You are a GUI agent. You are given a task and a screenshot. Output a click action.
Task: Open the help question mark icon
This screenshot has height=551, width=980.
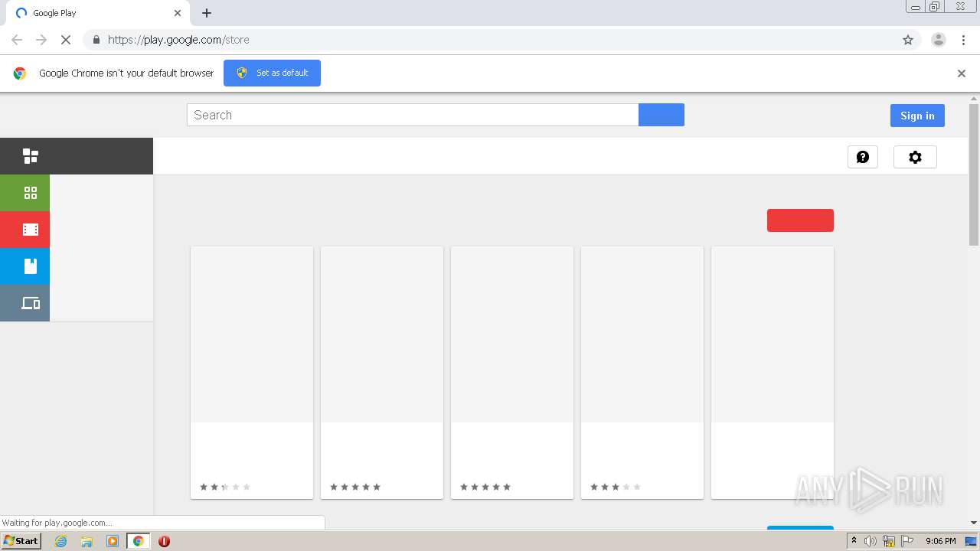[863, 157]
